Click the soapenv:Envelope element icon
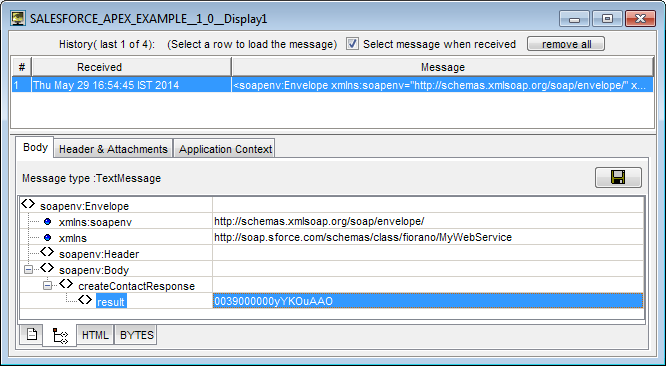This screenshot has height=366, width=666. tap(28, 204)
